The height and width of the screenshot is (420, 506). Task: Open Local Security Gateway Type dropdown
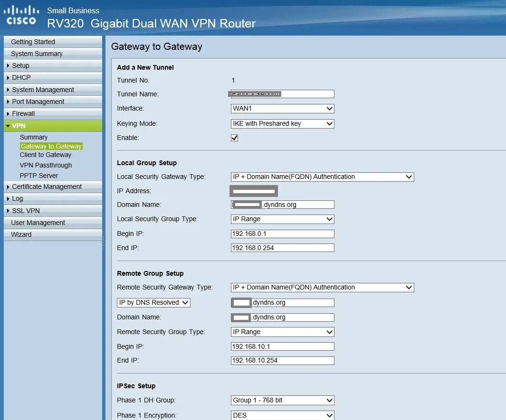point(323,177)
